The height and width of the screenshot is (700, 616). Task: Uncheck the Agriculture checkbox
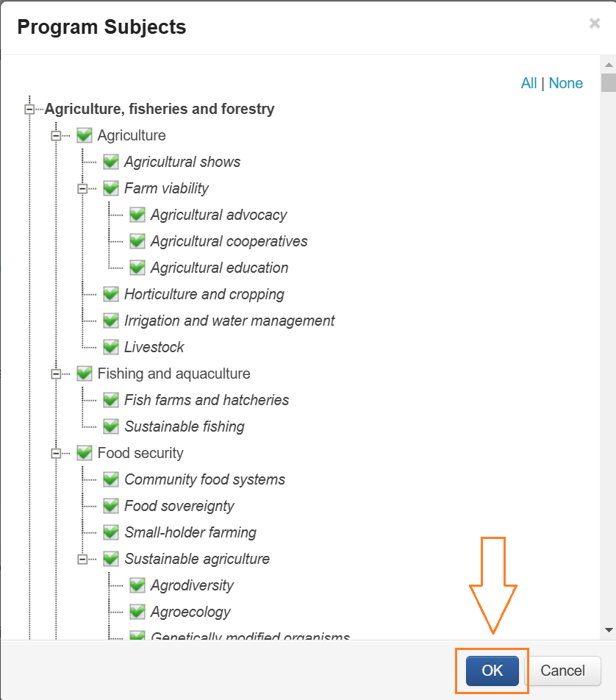coord(85,135)
